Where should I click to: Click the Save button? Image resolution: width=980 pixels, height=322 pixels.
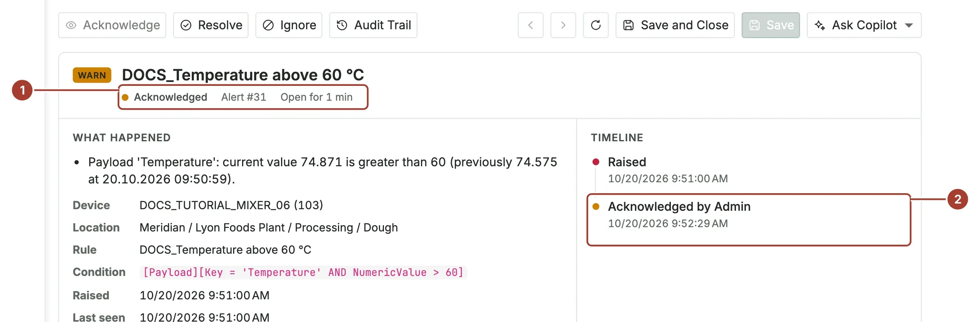[x=771, y=25]
